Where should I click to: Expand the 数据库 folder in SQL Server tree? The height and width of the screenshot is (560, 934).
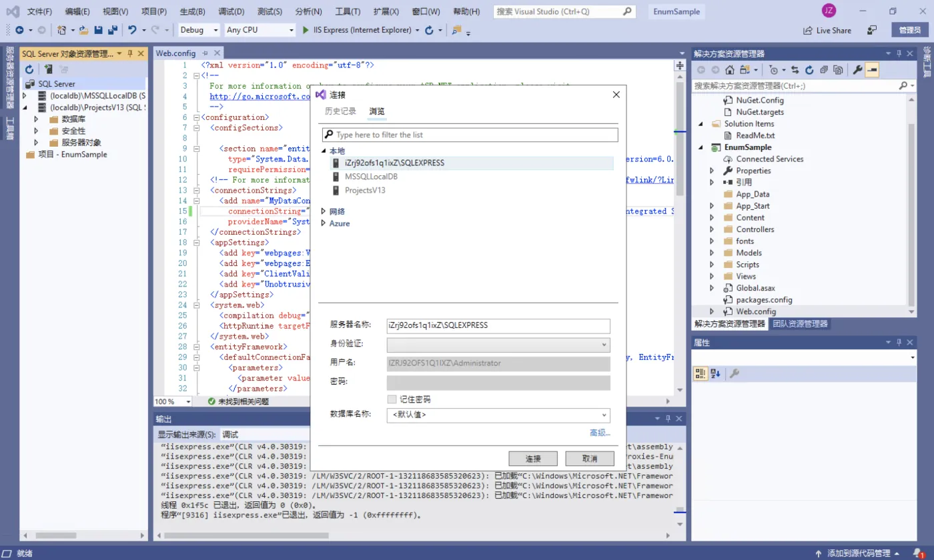pyautogui.click(x=37, y=119)
